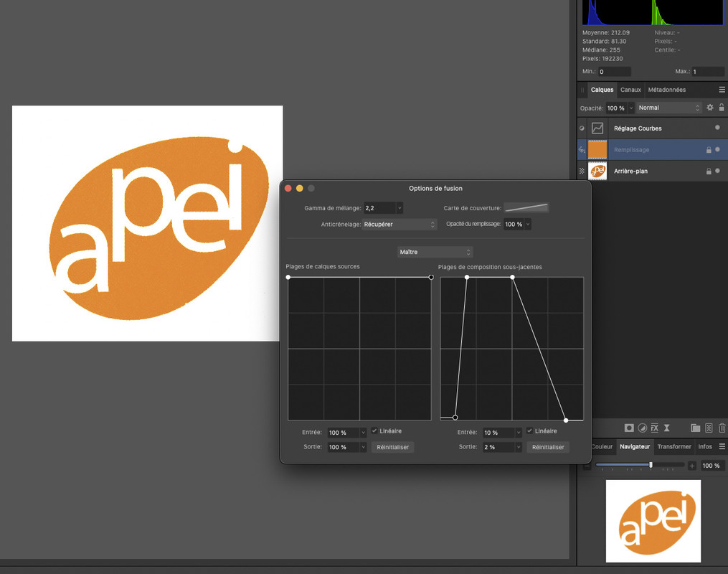Click the underlying Entrée 10 % field
The height and width of the screenshot is (574, 728).
(x=498, y=433)
